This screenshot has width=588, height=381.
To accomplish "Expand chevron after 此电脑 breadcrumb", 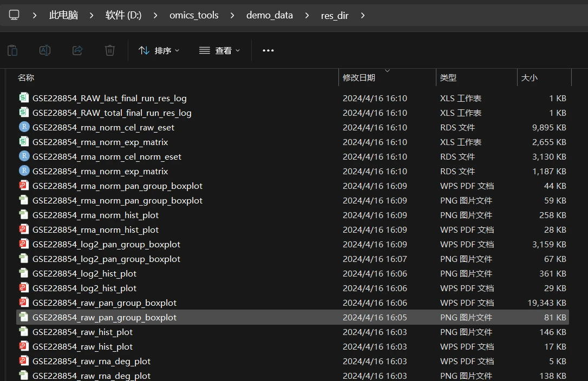I will pos(91,15).
